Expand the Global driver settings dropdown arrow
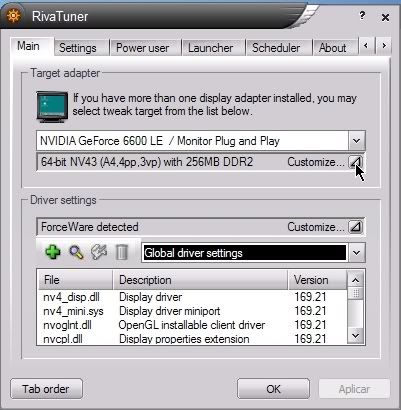Screen dimensions: 401x410 (357, 253)
